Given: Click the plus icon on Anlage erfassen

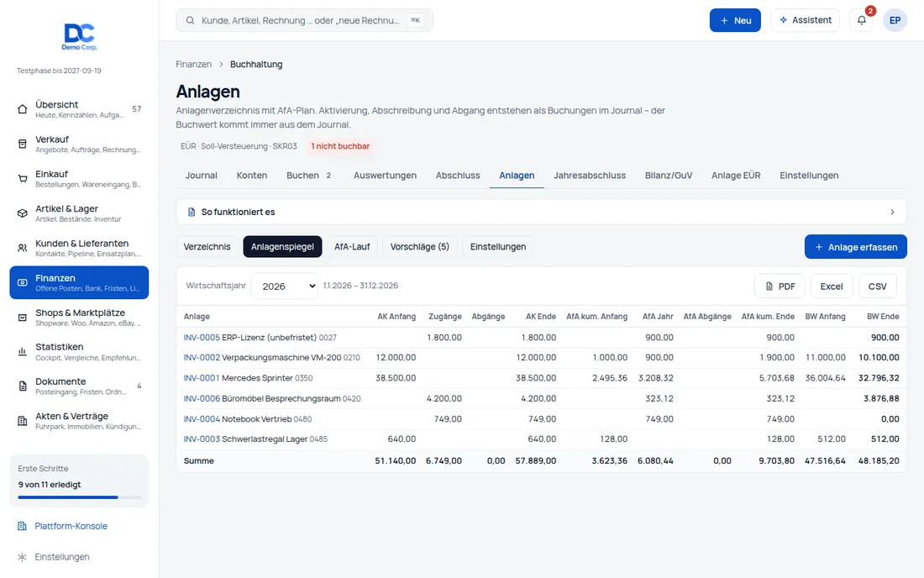Looking at the screenshot, I should pos(818,248).
